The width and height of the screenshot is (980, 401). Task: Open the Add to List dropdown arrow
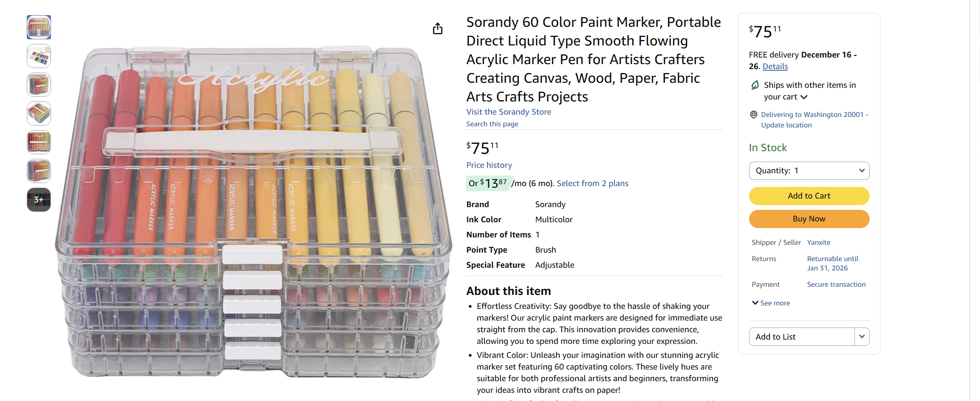pos(862,336)
